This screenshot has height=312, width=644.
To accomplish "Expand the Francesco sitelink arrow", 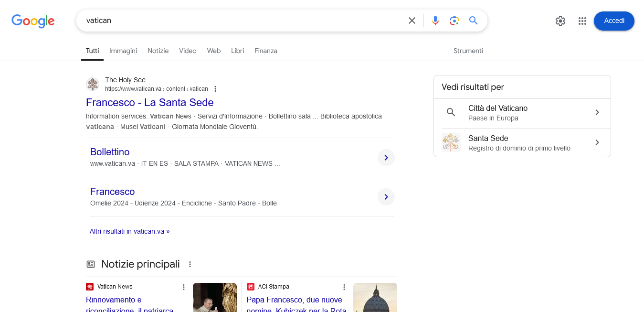I will [x=386, y=197].
